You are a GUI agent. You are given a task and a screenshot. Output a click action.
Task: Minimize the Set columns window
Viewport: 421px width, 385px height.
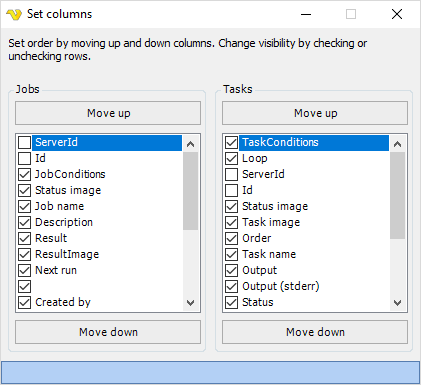[x=306, y=14]
